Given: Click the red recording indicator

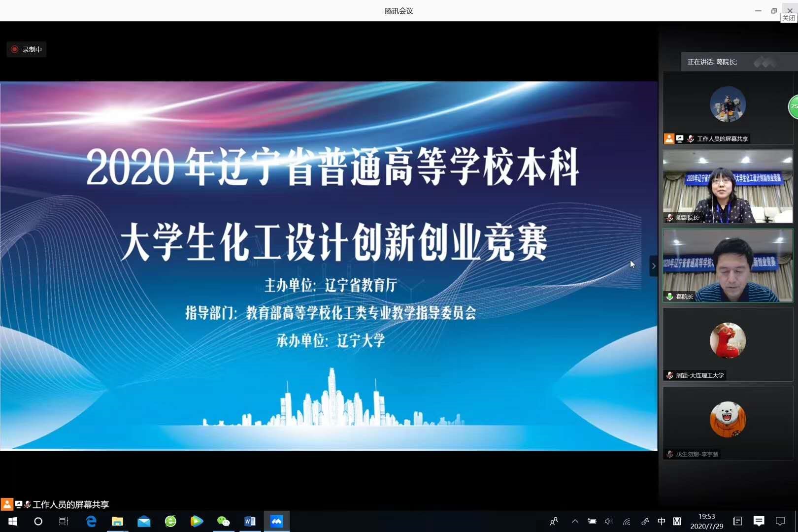Looking at the screenshot, I should click(15, 49).
